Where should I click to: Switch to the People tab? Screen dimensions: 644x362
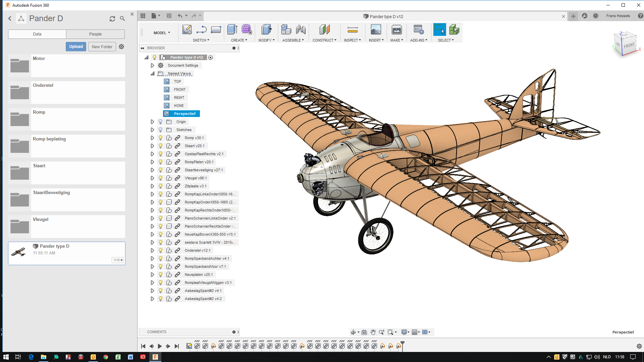95,34
